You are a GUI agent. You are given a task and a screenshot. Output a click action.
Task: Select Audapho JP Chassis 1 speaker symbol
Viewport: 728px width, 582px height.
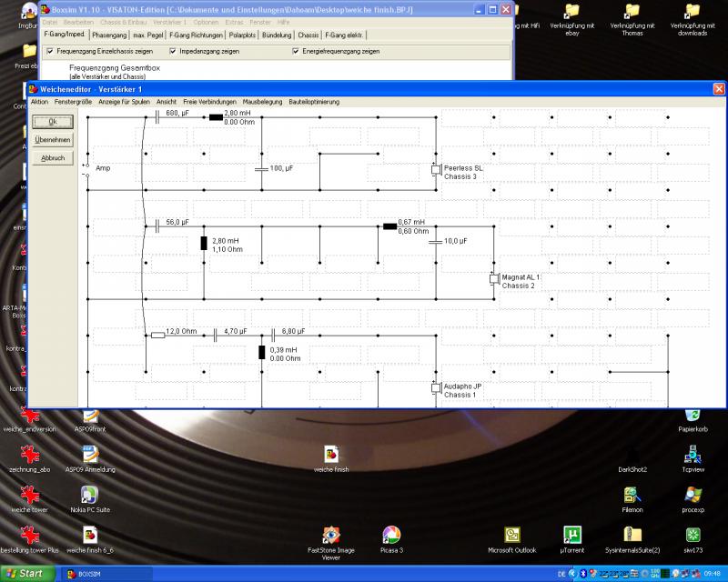tap(436, 388)
